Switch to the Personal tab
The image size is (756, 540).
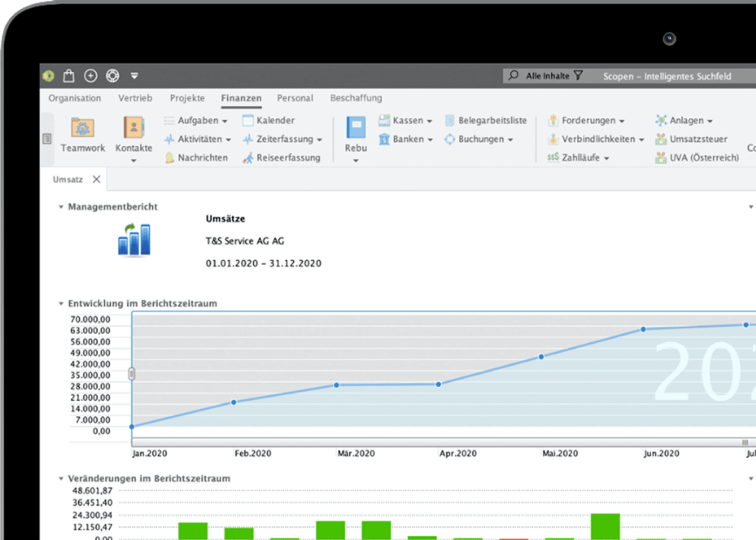click(x=295, y=98)
